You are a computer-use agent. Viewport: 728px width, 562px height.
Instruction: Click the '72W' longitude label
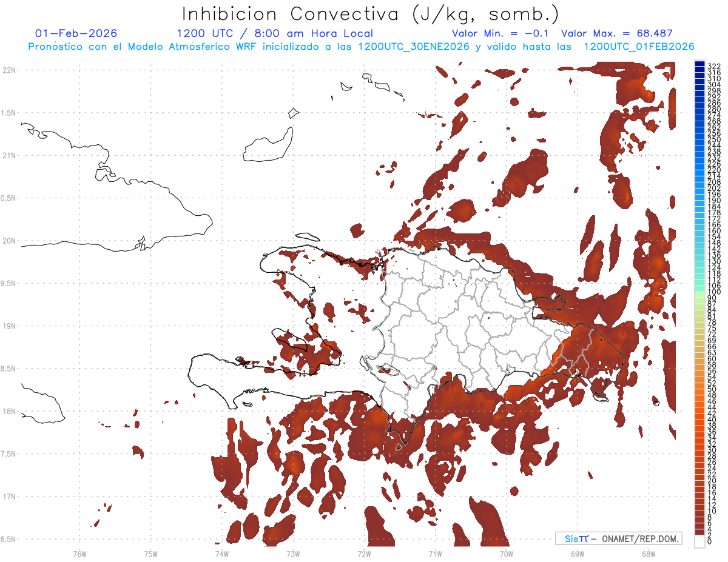364,553
